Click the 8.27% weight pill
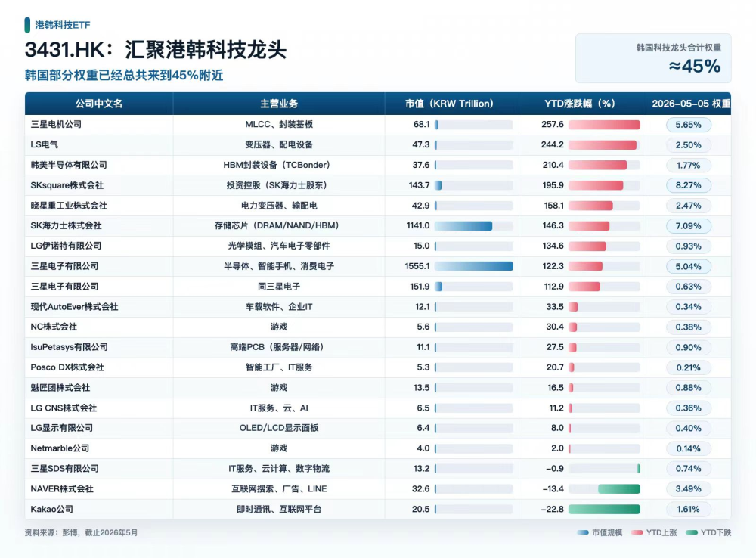This screenshot has width=756, height=558. [x=688, y=185]
